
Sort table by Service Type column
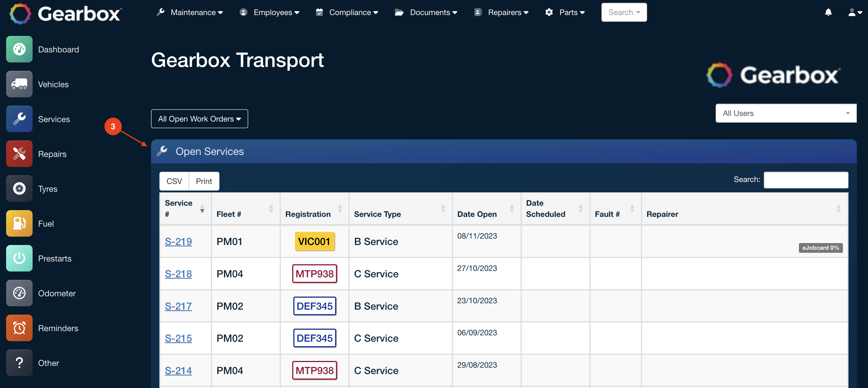pos(401,208)
